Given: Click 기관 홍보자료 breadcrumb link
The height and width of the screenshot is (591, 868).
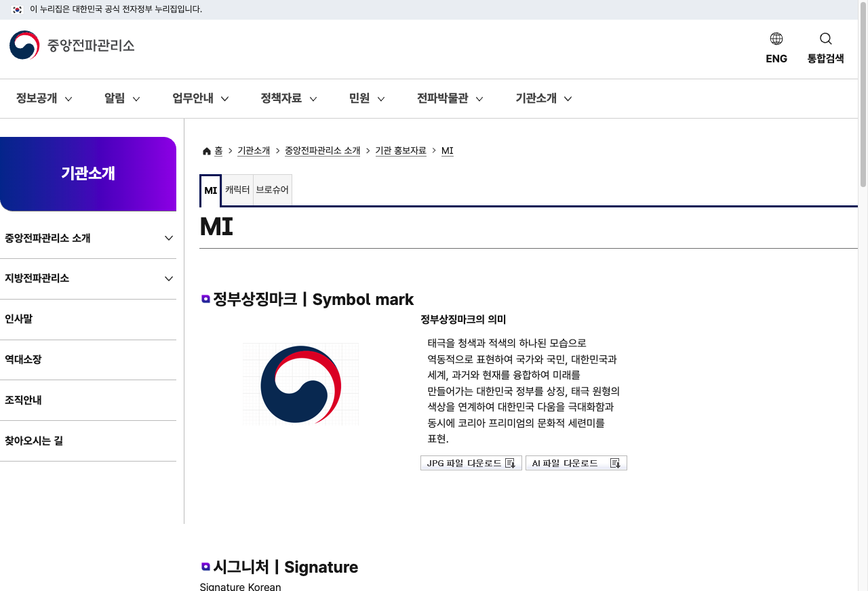Looking at the screenshot, I should point(401,151).
